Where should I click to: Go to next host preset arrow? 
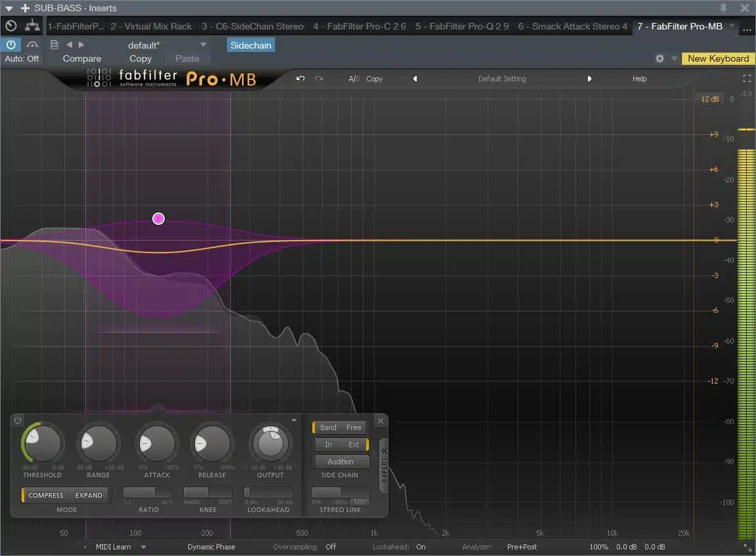[81, 45]
